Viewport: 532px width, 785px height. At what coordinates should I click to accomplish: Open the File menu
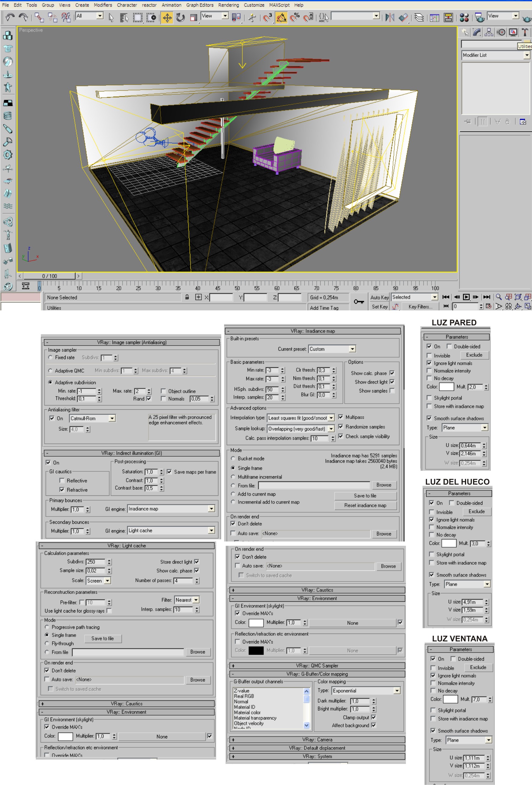pyautogui.click(x=6, y=5)
